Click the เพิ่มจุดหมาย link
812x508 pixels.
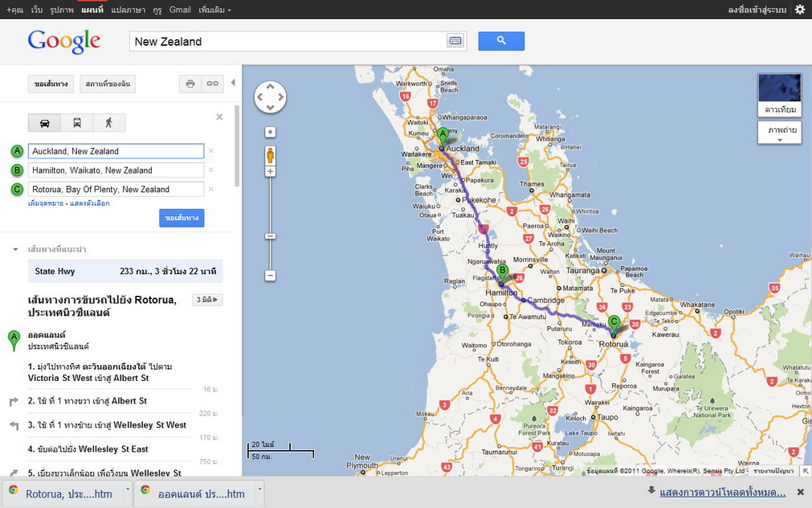click(46, 203)
